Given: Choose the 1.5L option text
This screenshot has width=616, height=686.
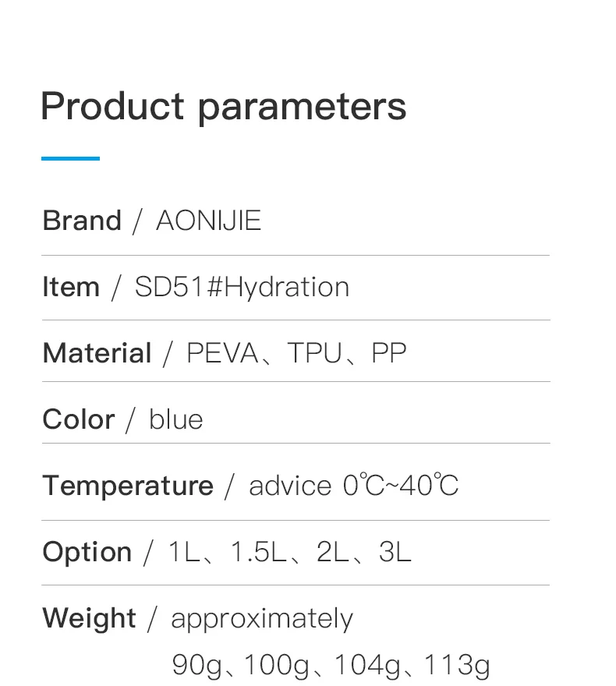Looking at the screenshot, I should pos(257,552).
